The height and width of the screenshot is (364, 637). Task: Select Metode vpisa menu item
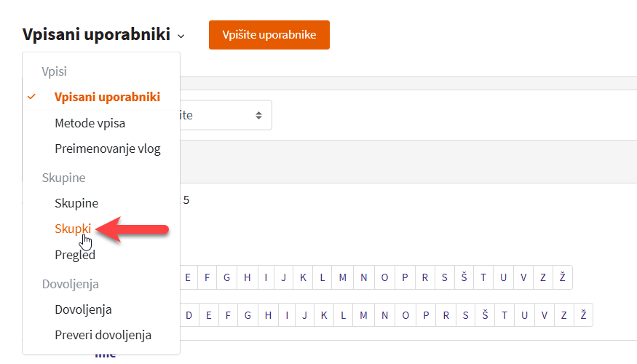tap(90, 123)
